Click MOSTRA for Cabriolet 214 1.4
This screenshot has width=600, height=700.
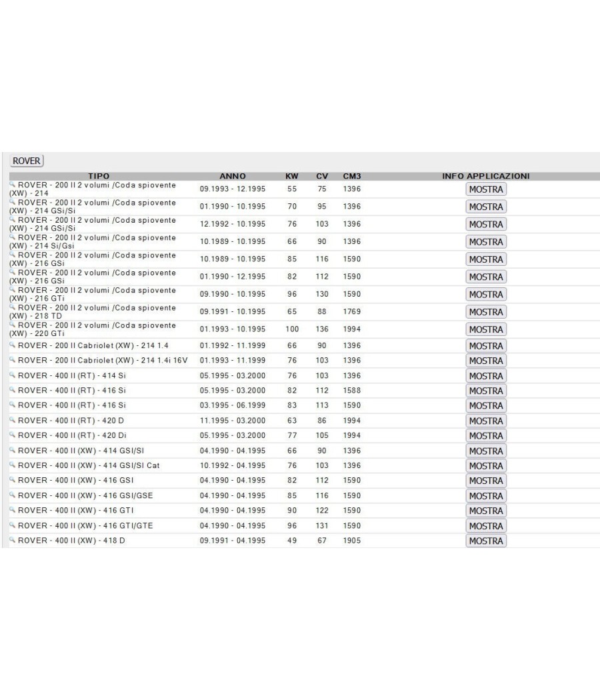click(x=486, y=346)
